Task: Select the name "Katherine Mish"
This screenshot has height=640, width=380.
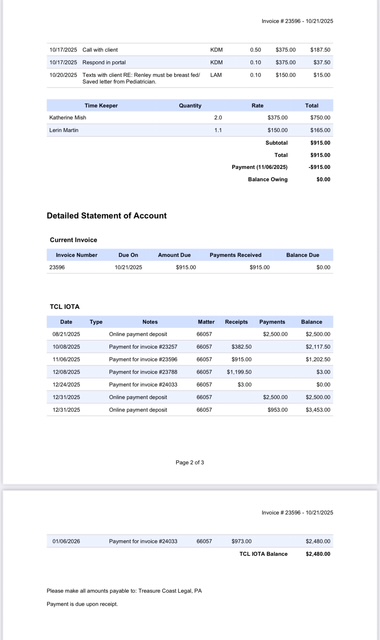Action: point(67,118)
